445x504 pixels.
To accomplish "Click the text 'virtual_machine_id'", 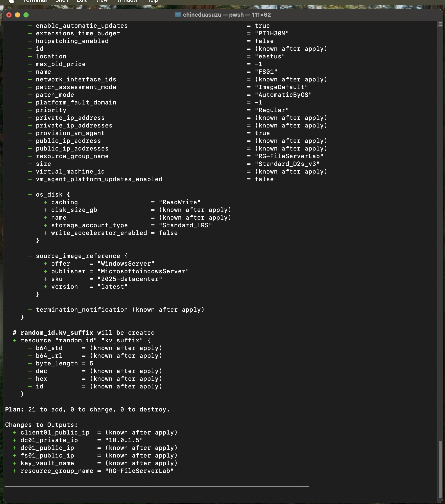I will point(70,171).
